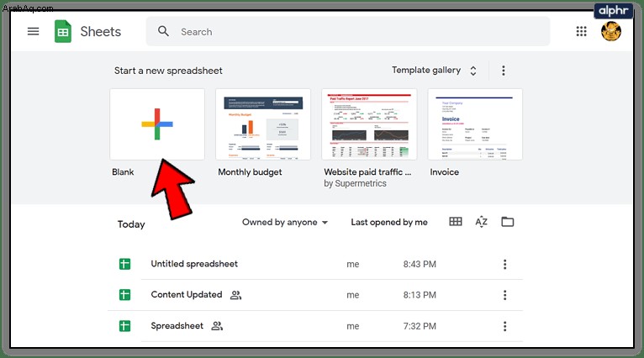Focus the Search input field
This screenshot has height=358, width=644.
[348, 32]
